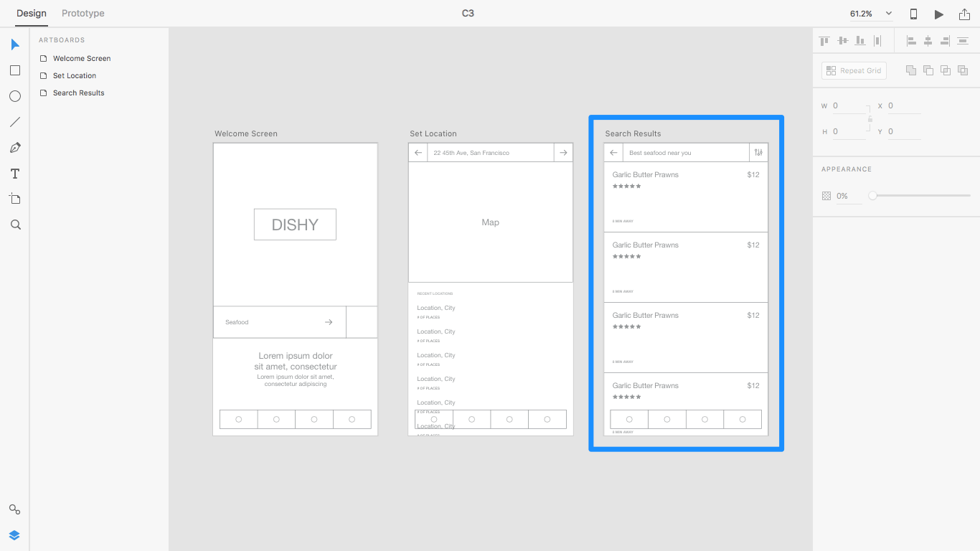Click the Y position field
Viewport: 980px width, 551px height.
pos(904,132)
